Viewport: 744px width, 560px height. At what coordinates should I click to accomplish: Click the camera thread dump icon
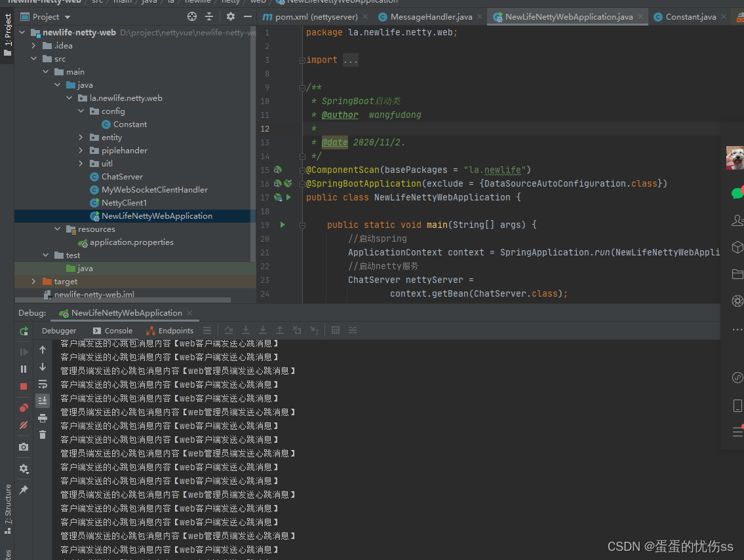coord(24,447)
